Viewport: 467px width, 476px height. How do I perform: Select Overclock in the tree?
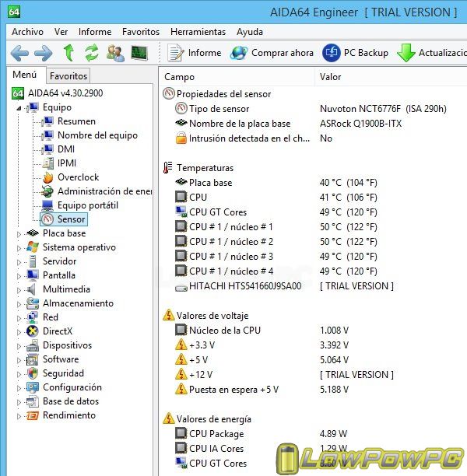[x=78, y=177]
